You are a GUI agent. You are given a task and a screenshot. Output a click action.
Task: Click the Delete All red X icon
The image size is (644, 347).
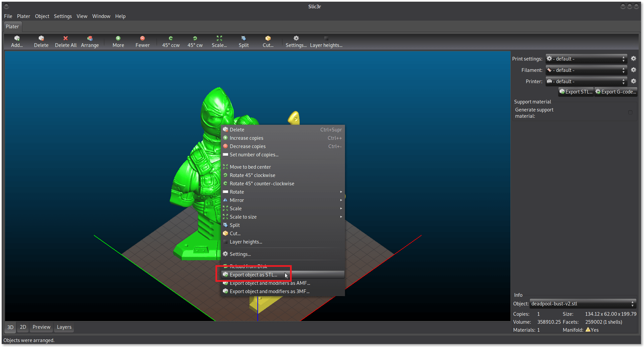click(66, 39)
